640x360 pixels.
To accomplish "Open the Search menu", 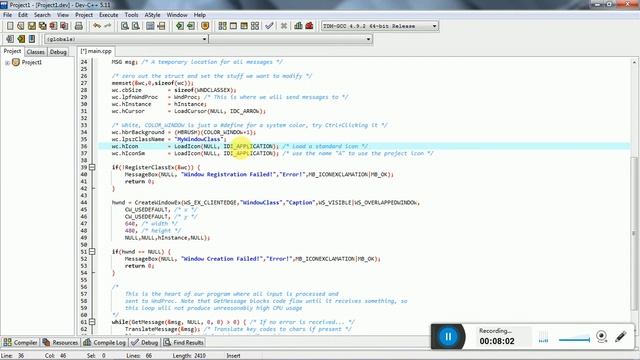I will pos(42,15).
